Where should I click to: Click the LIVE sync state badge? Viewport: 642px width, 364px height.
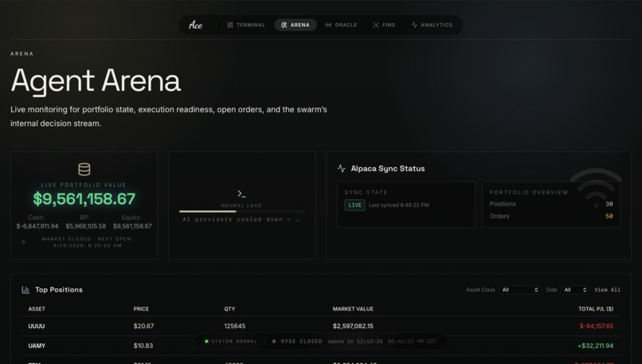(354, 205)
